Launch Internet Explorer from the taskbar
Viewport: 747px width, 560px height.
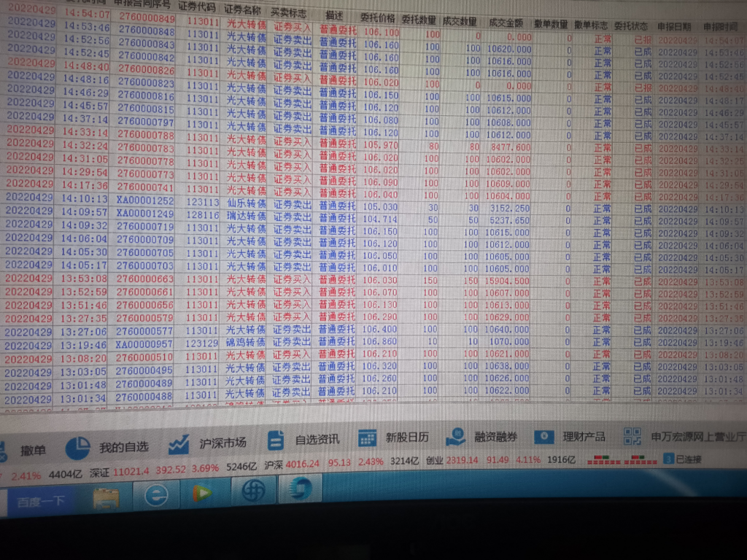[156, 496]
